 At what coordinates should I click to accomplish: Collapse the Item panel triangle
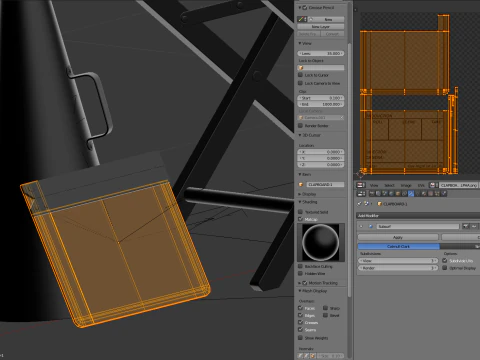click(x=299, y=174)
